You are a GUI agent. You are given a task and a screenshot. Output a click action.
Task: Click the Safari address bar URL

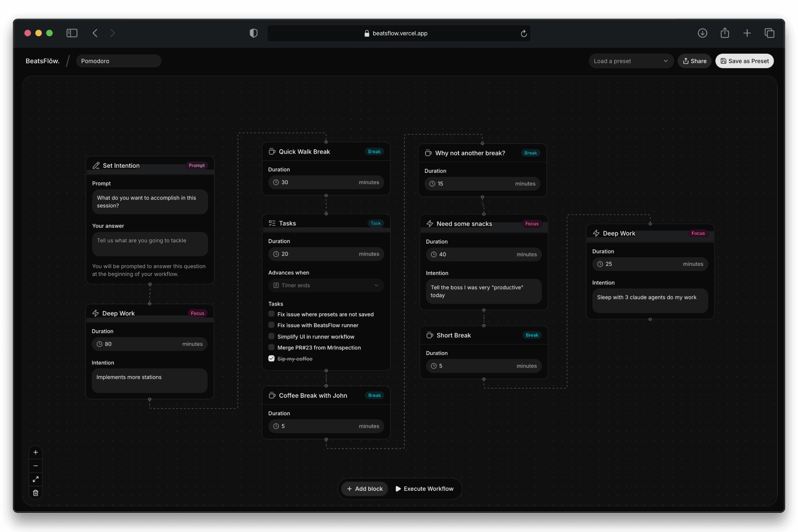(400, 33)
